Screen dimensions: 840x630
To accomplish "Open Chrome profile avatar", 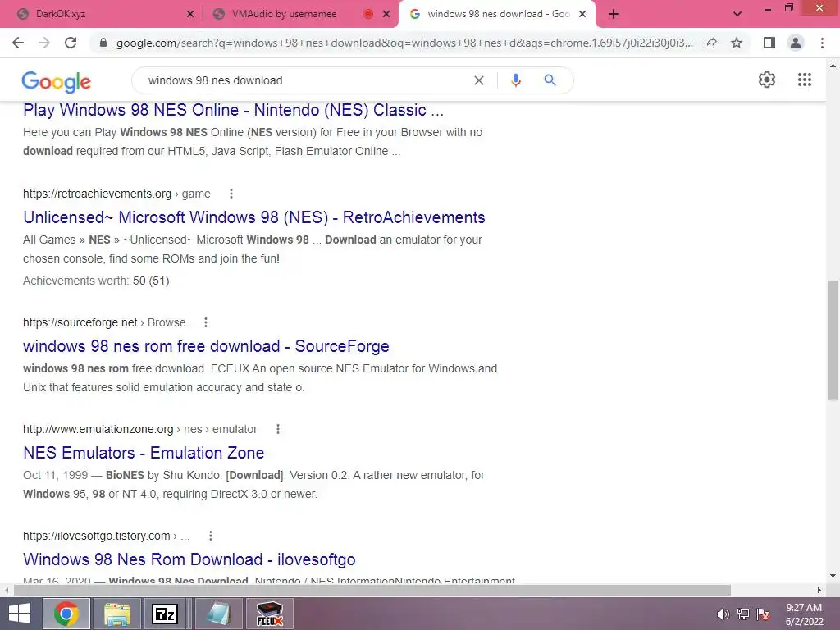I will pos(796,43).
